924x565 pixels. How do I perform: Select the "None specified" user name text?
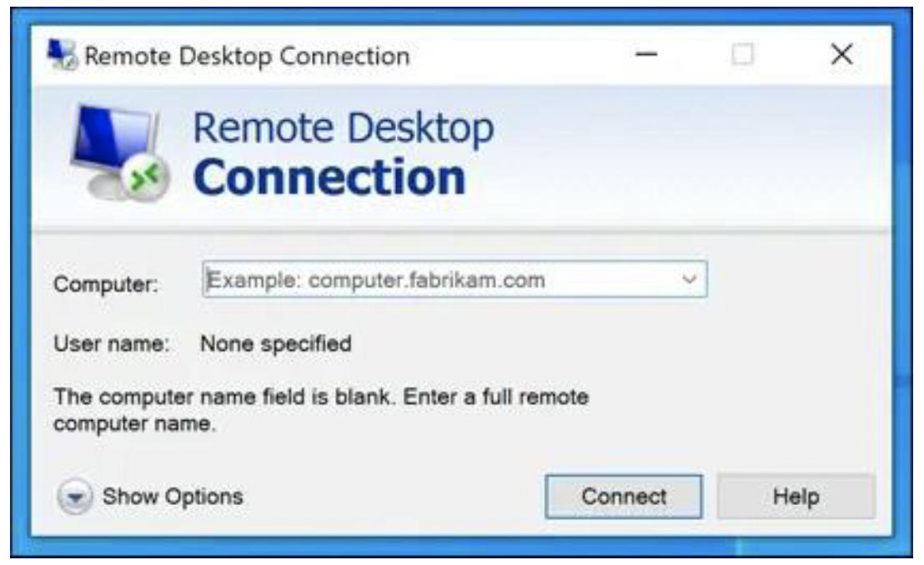pyautogui.click(x=276, y=343)
